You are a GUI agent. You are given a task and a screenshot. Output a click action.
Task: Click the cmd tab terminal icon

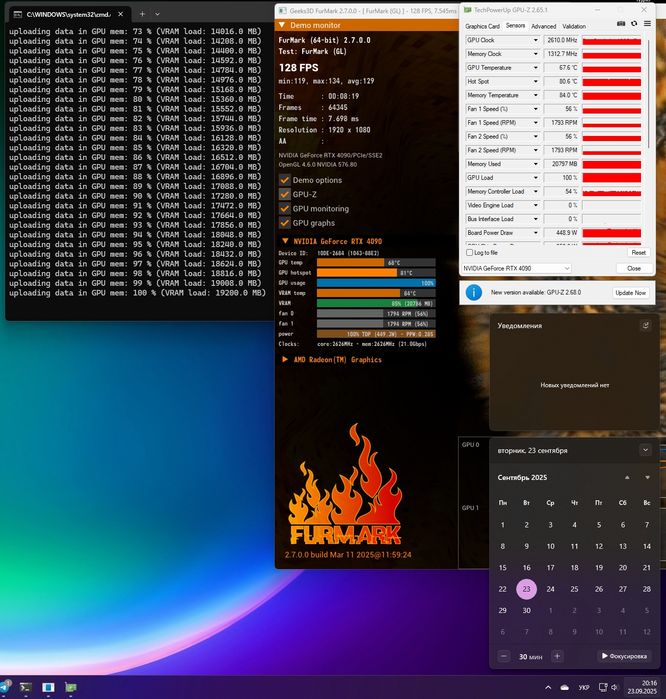point(18,14)
